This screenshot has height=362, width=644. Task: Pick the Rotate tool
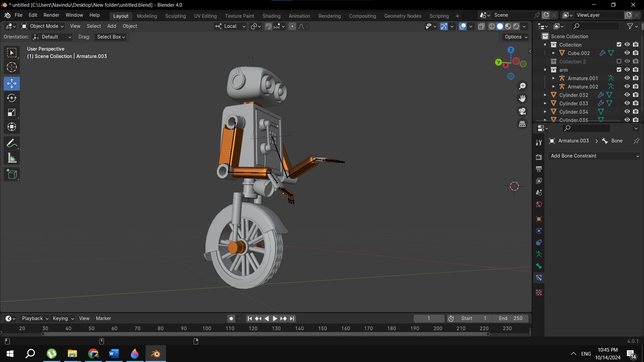point(12,98)
